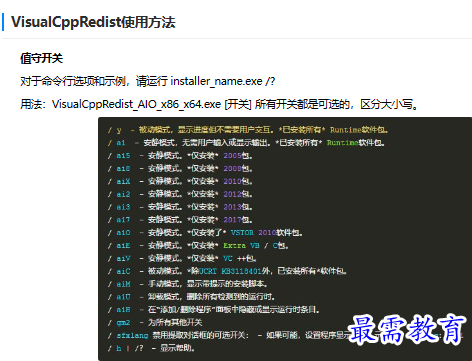Click the "/ aiU" uninstall mode line
The image size is (472, 361).
tap(191, 297)
